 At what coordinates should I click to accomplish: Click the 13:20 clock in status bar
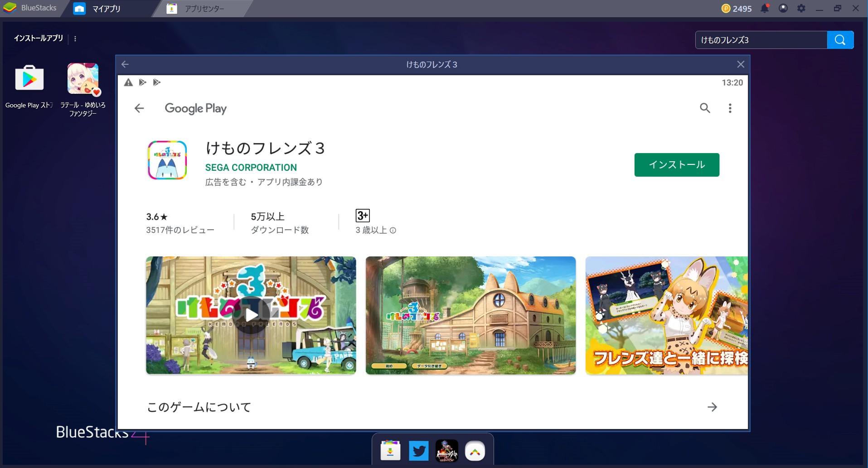[732, 82]
